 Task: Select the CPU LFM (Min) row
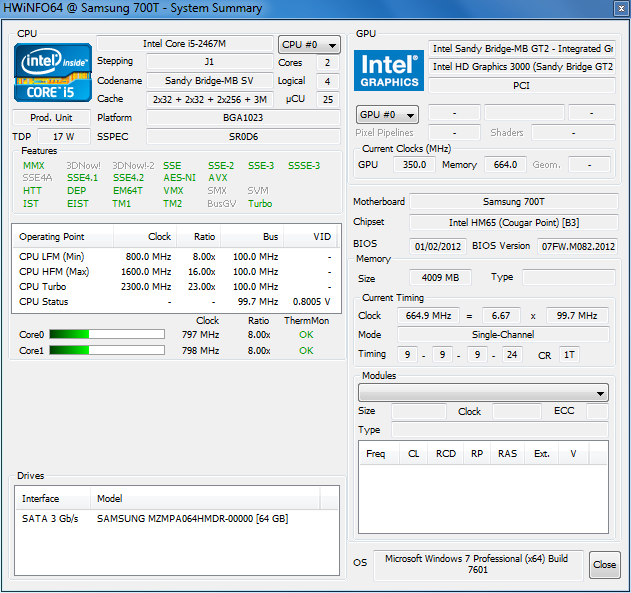176,257
